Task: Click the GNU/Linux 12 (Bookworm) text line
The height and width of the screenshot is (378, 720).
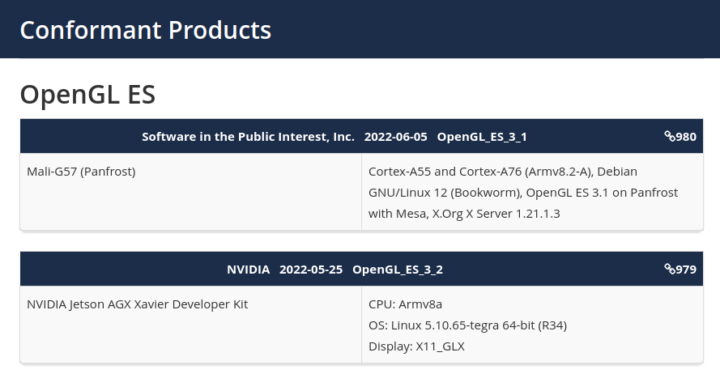Action: [x=523, y=192]
